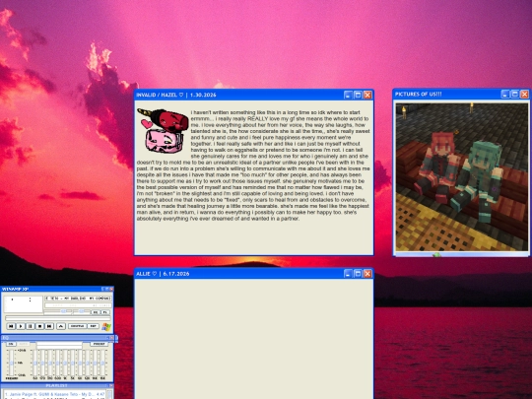
Task: Toggle Shuffle in Winamp
Action: pos(78,326)
